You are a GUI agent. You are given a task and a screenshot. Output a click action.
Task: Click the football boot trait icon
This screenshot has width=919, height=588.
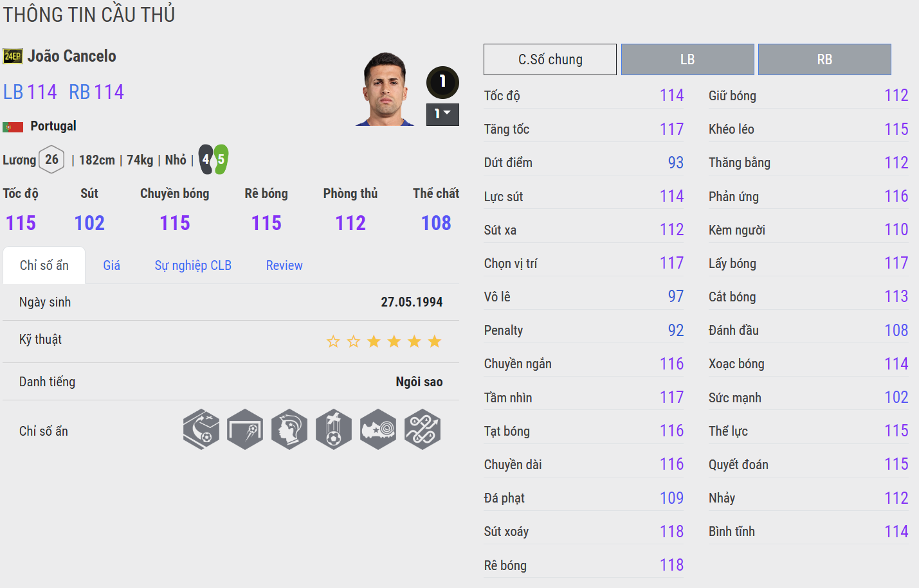pyautogui.click(x=378, y=429)
